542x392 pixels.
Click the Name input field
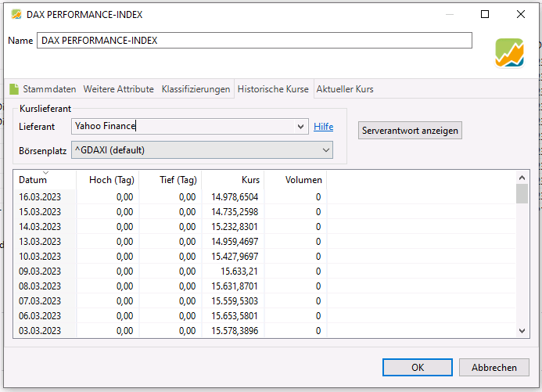pos(254,41)
